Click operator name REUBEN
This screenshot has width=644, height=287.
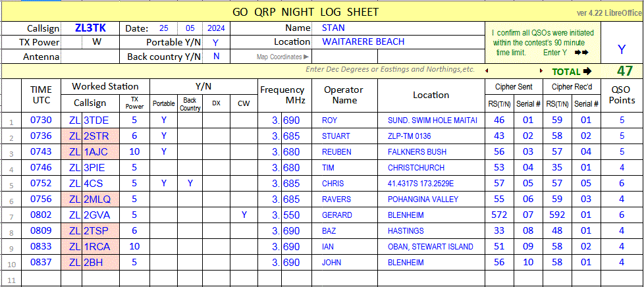pyautogui.click(x=336, y=152)
